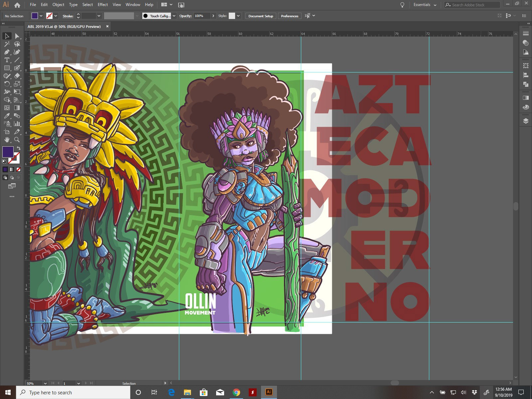This screenshot has width=532, height=399.
Task: Open the File menu
Action: [x=33, y=5]
